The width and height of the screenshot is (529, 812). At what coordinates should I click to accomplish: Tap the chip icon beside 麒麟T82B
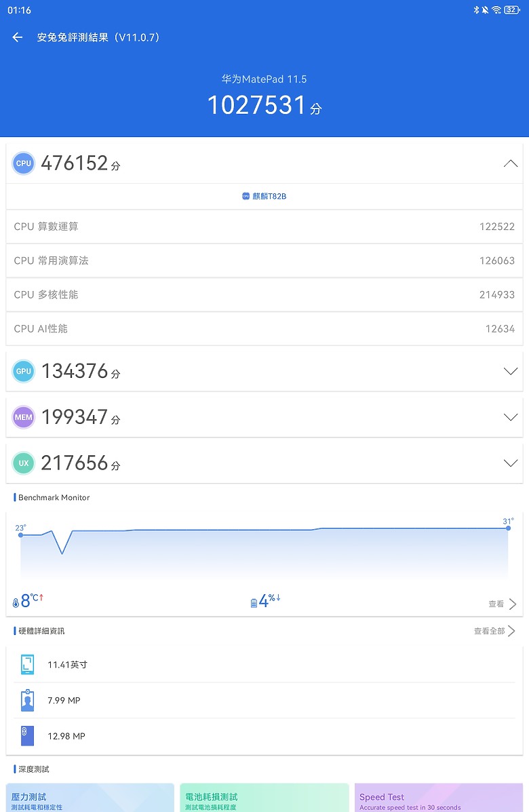click(246, 196)
